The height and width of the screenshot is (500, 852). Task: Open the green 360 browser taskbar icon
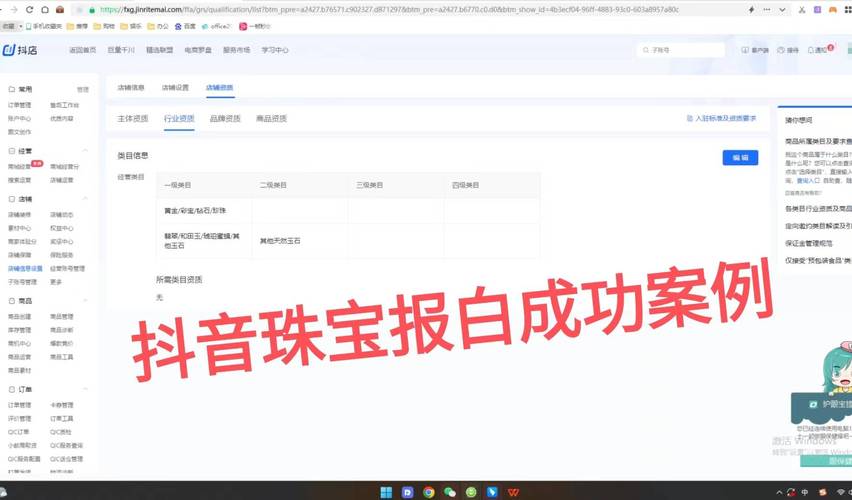click(471, 492)
